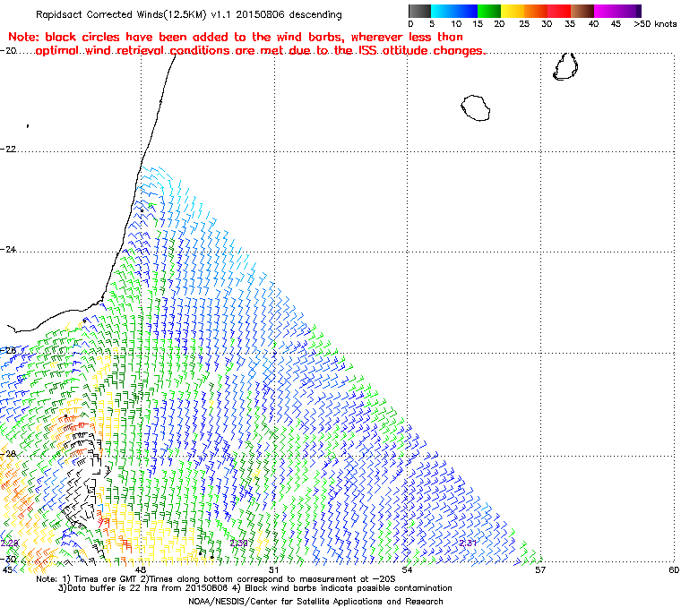681x616 pixels.
Task: Click the '>50 knots' legend label
Action: coord(655,24)
